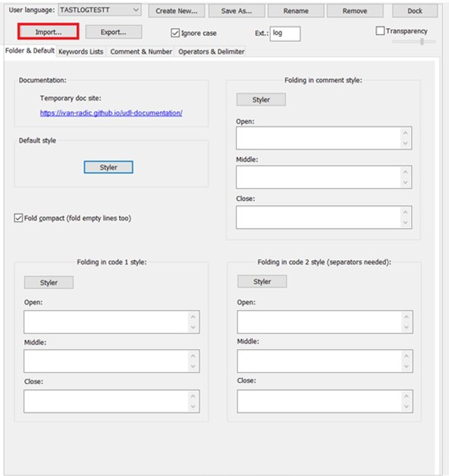Click the transparency slider
The width and height of the screenshot is (449, 476).
(x=421, y=41)
